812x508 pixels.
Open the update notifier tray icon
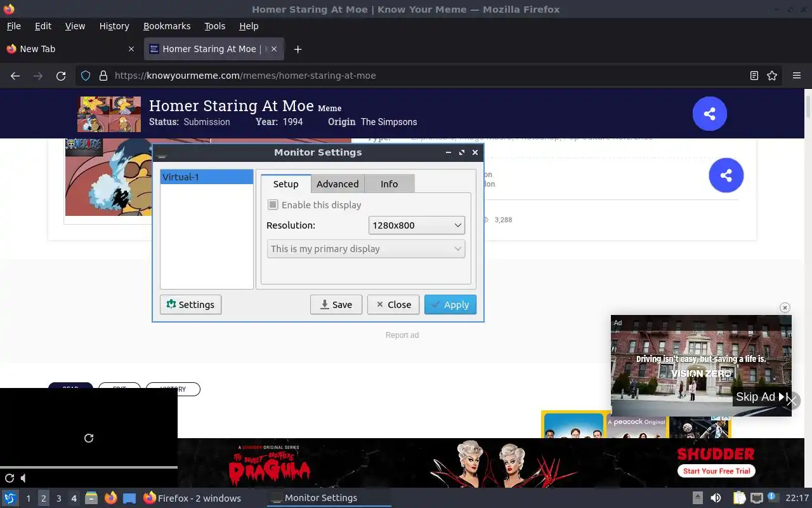773,497
